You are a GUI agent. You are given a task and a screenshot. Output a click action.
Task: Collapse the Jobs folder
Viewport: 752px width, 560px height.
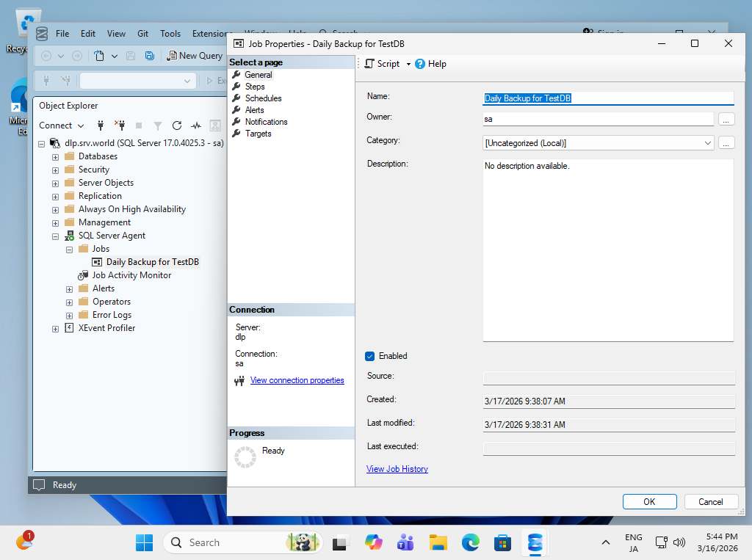[x=70, y=250]
